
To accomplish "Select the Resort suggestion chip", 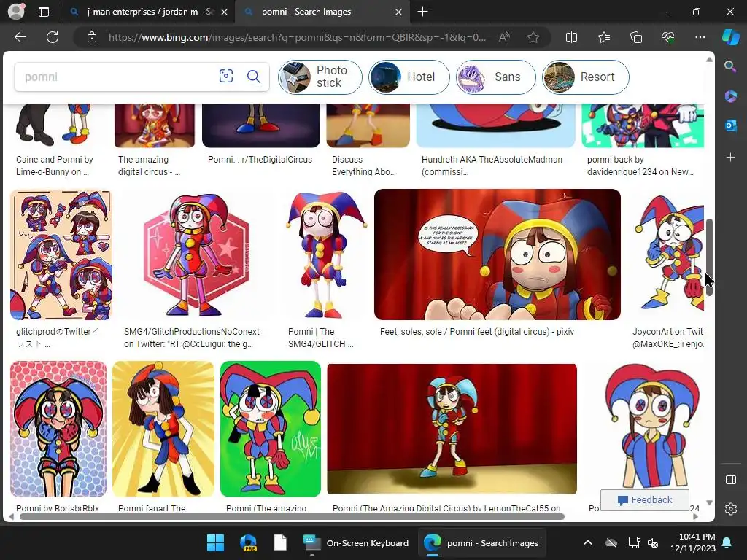I will [586, 77].
